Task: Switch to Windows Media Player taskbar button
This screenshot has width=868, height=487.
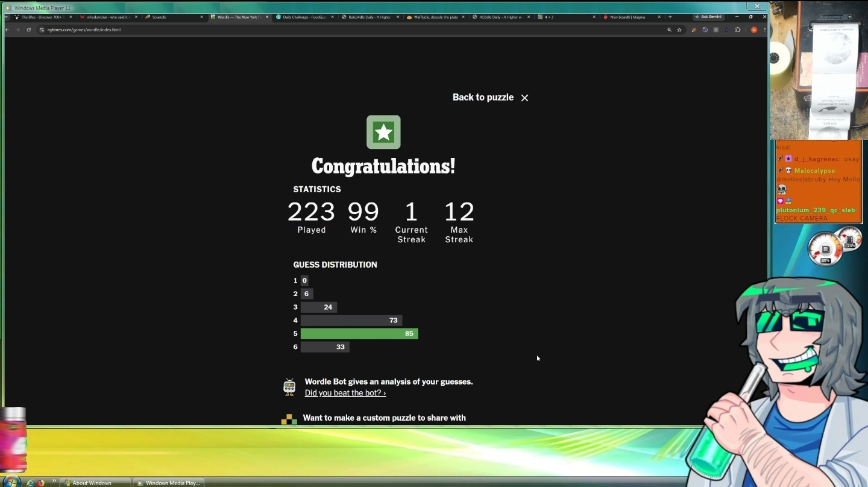Action: click(x=168, y=483)
